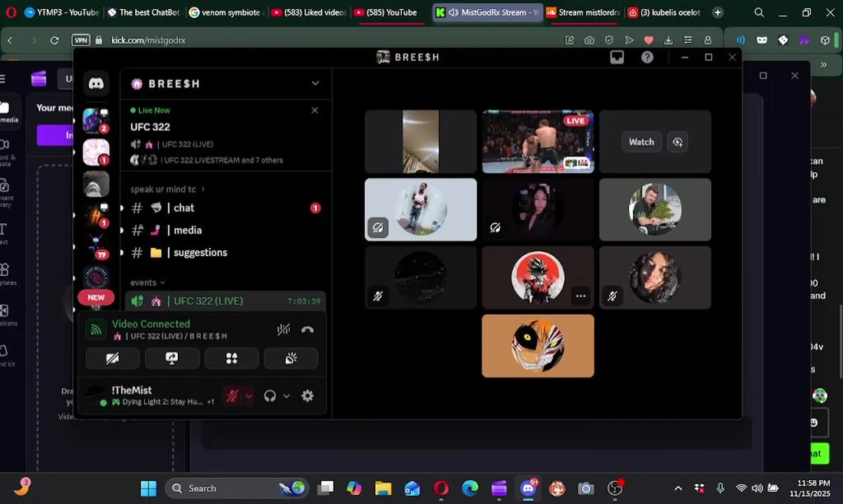The image size is (843, 504).
Task: Show hidden system tray icons
Action: tap(678, 489)
